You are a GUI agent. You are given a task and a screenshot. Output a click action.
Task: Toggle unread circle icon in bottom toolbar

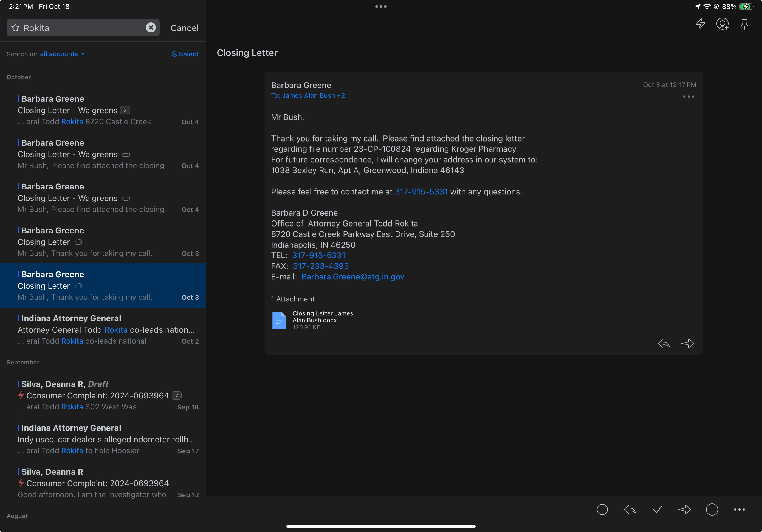[x=602, y=509]
